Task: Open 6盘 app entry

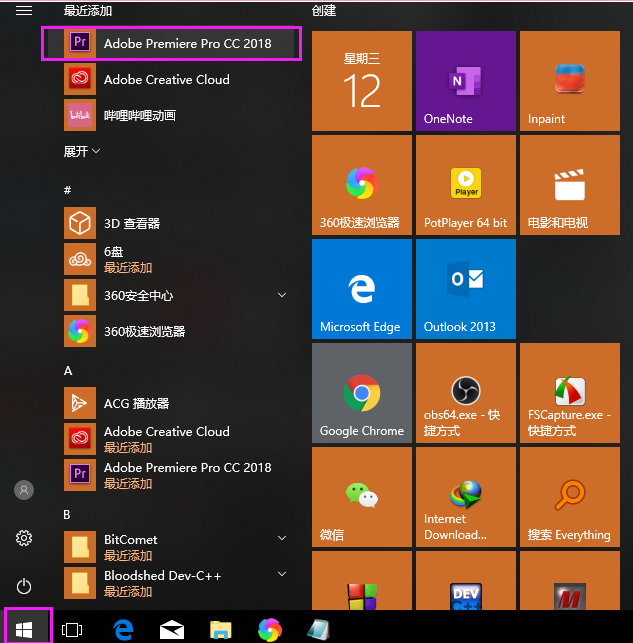Action: tap(171, 259)
